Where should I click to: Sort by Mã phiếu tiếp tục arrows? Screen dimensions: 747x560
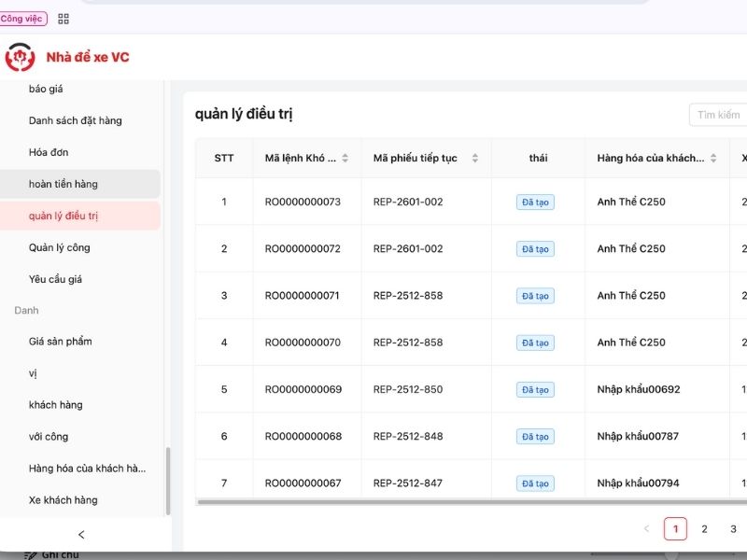[475, 159]
